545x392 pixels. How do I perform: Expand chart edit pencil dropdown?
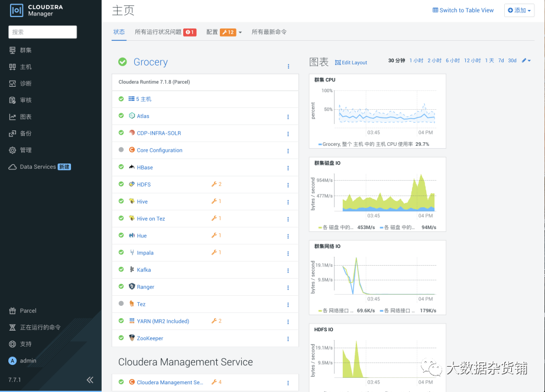tap(526, 60)
